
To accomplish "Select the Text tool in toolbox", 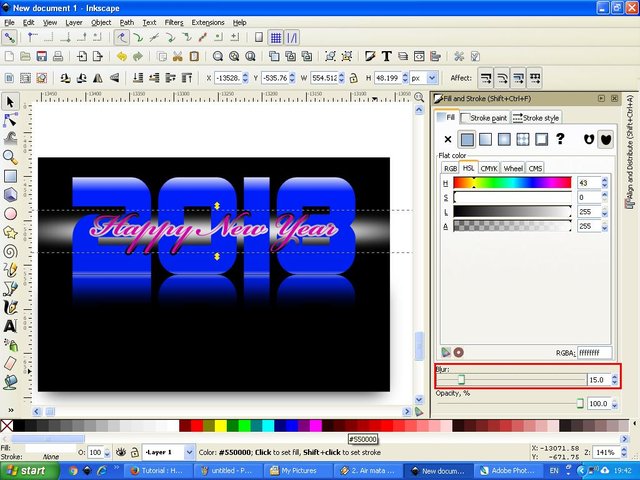I will tap(10, 326).
